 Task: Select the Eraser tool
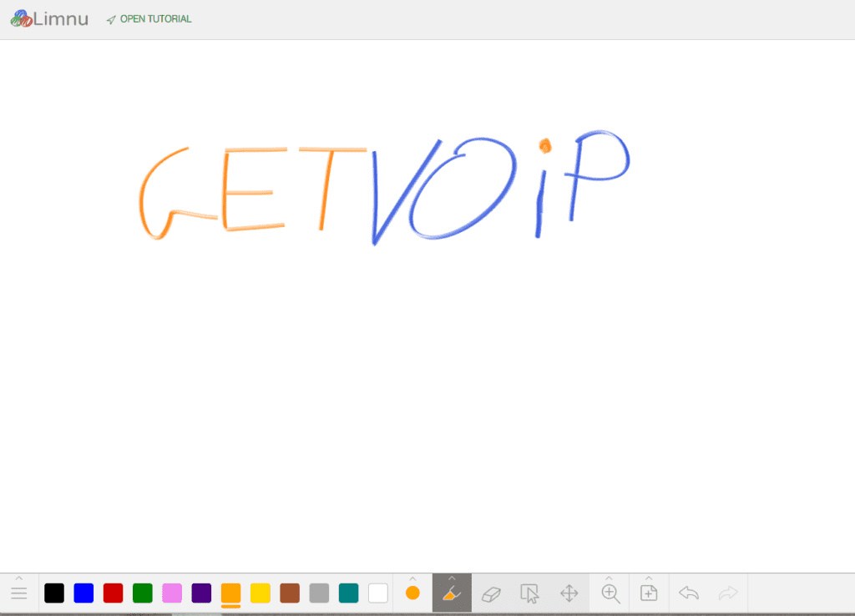[x=491, y=593]
